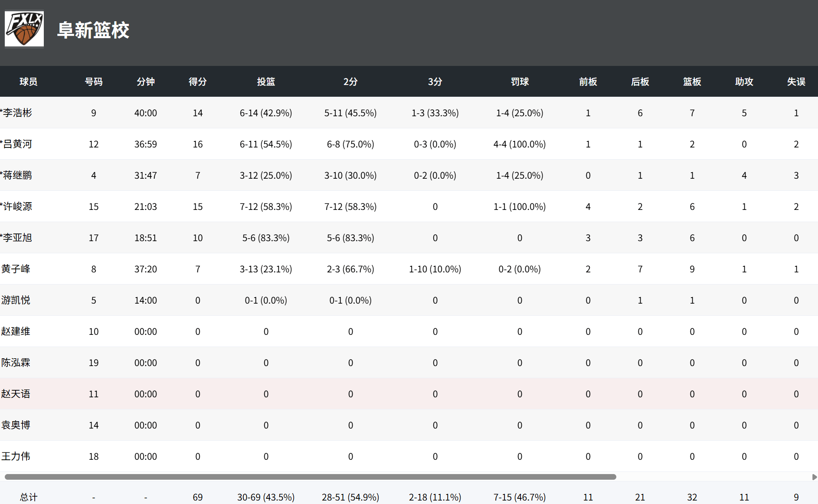Select player name 赵建维
This screenshot has width=818, height=504.
[16, 331]
